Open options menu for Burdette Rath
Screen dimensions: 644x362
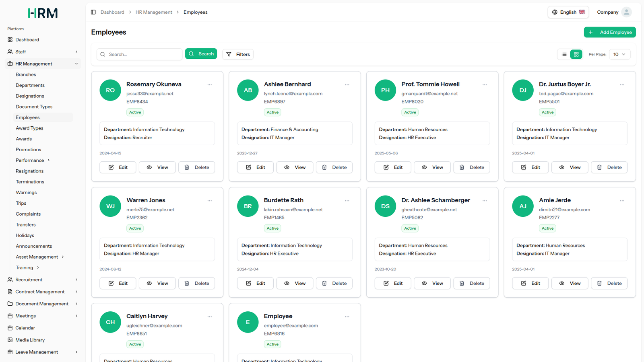347,201
